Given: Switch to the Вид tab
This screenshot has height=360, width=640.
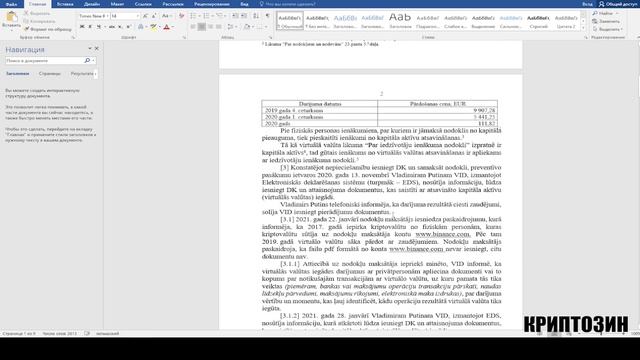Looking at the screenshot, I should pyautogui.click(x=244, y=4).
